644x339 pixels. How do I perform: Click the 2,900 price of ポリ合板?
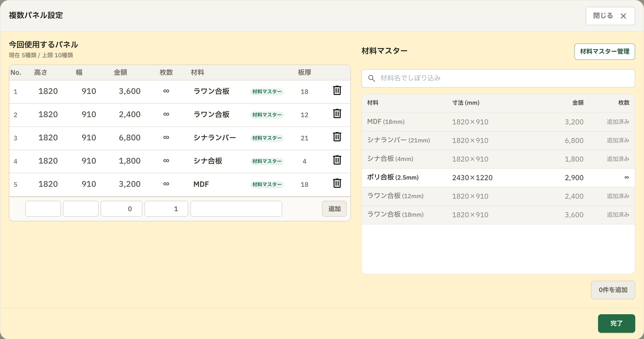[574, 178]
